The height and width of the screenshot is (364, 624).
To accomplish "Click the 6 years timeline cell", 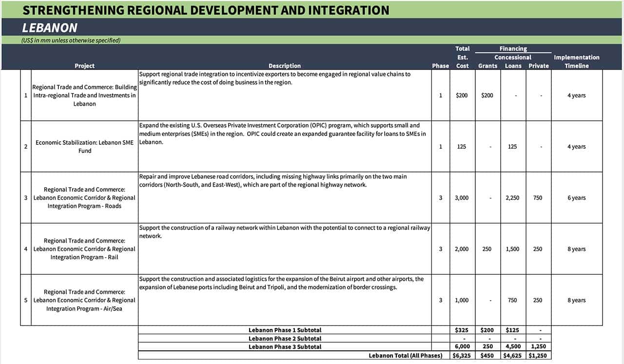I will click(576, 198).
